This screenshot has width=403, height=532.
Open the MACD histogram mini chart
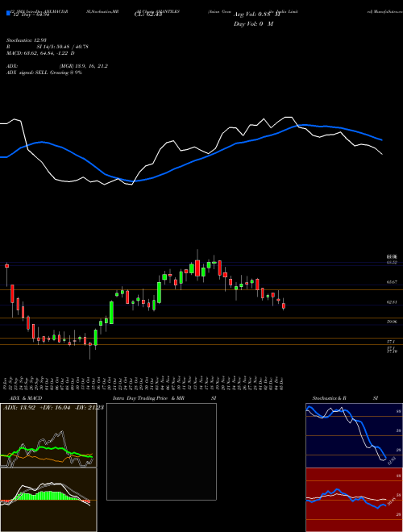coord(48,500)
